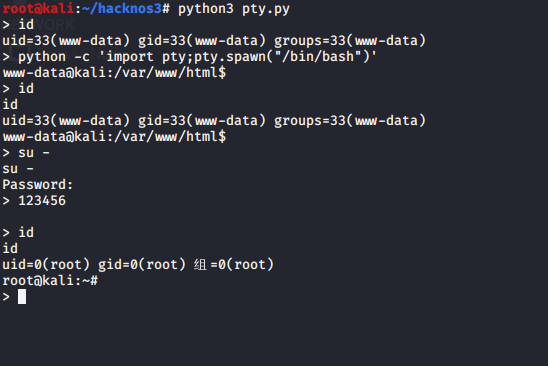This screenshot has width=548, height=366.
Task: Click the second 'uid=33(www-data)' output line
Action: pyautogui.click(x=214, y=121)
